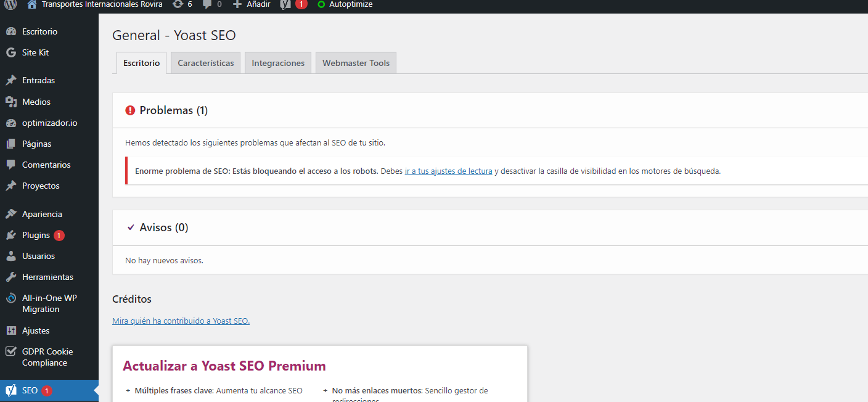The image size is (868, 402).
Task: Open Plugins plug icon
Action: tap(10, 235)
